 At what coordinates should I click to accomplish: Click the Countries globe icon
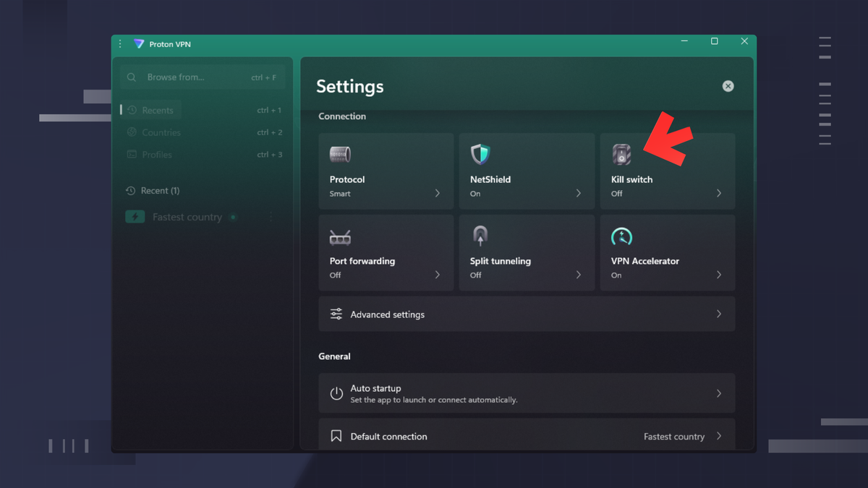point(132,132)
